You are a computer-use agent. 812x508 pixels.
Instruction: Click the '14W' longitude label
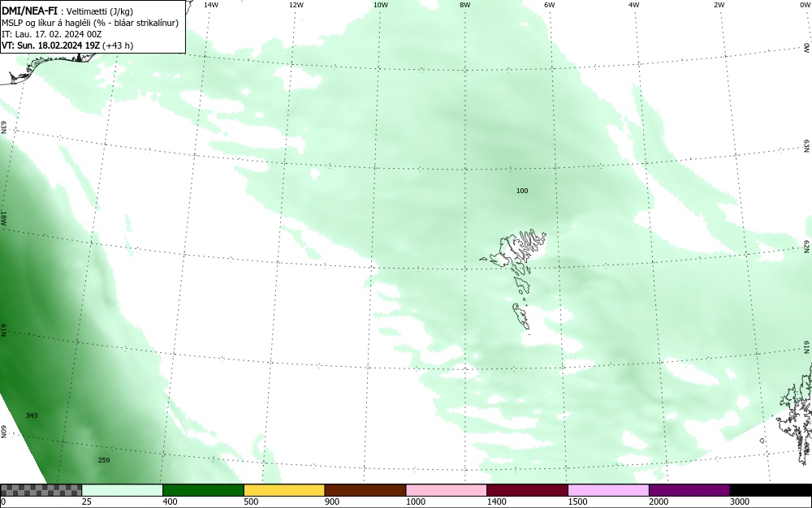point(211,5)
